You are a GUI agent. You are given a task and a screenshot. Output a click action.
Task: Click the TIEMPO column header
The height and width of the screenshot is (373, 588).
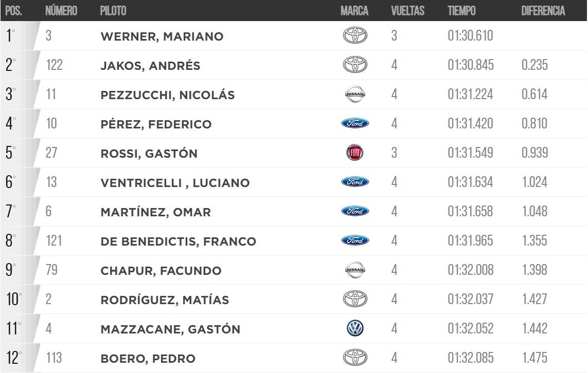(461, 10)
